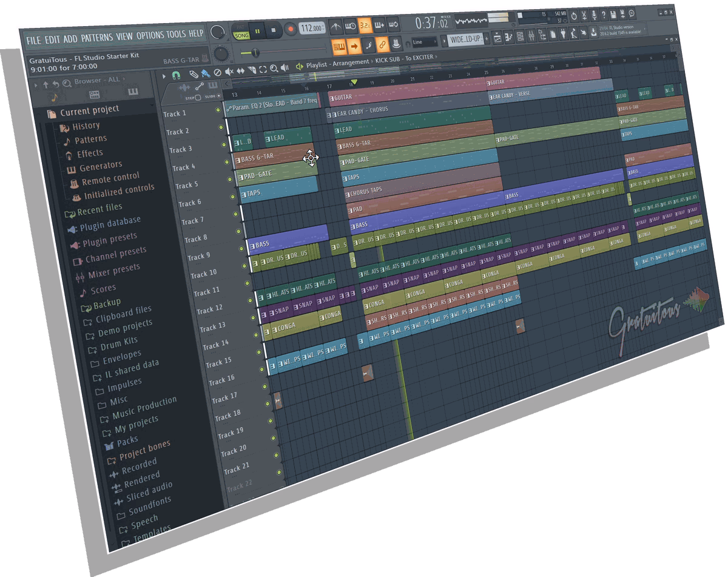The height and width of the screenshot is (577, 728).
Task: Click the master volume slider under transport
Action: pyautogui.click(x=283, y=51)
